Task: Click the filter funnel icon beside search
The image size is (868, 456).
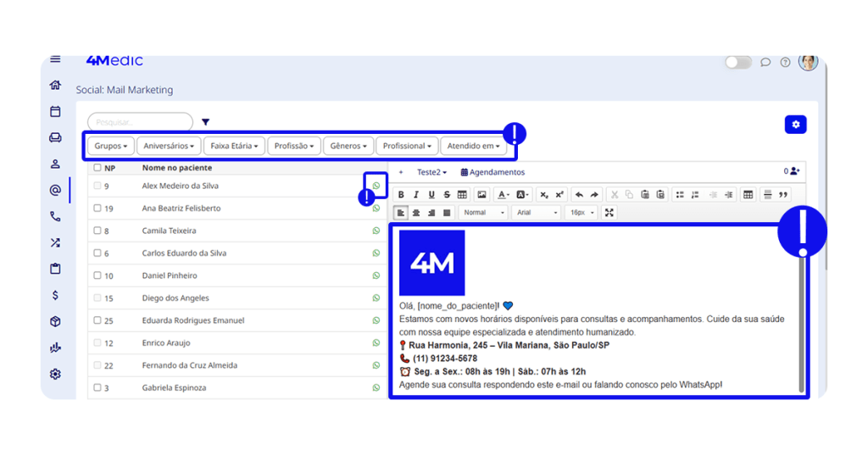Action: click(205, 122)
